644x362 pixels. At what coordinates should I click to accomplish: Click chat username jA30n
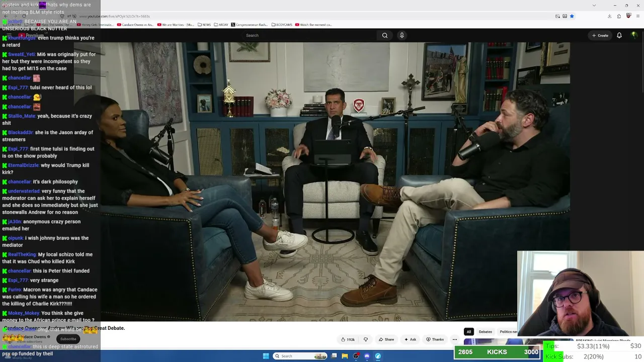tap(15, 222)
